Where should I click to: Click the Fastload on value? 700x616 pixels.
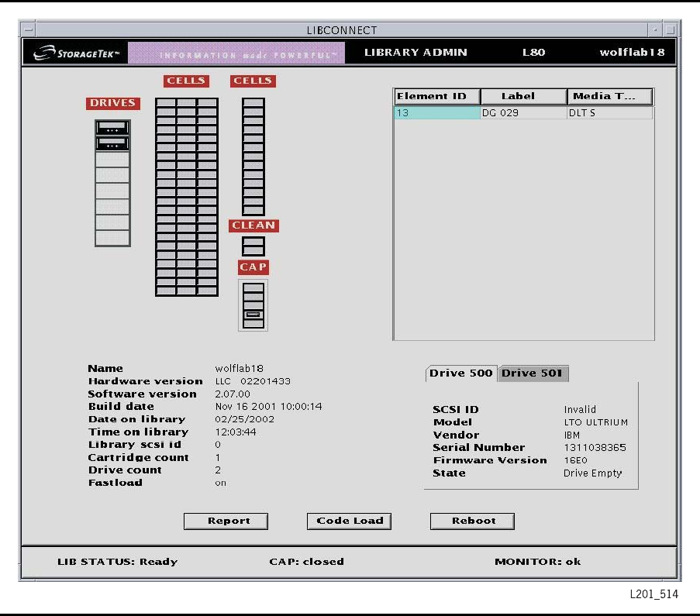[x=220, y=483]
